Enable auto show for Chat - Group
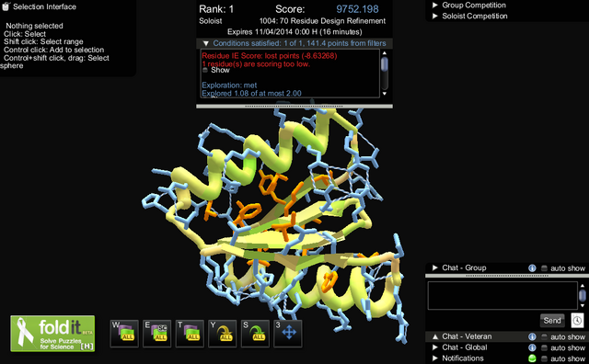 click(544, 268)
